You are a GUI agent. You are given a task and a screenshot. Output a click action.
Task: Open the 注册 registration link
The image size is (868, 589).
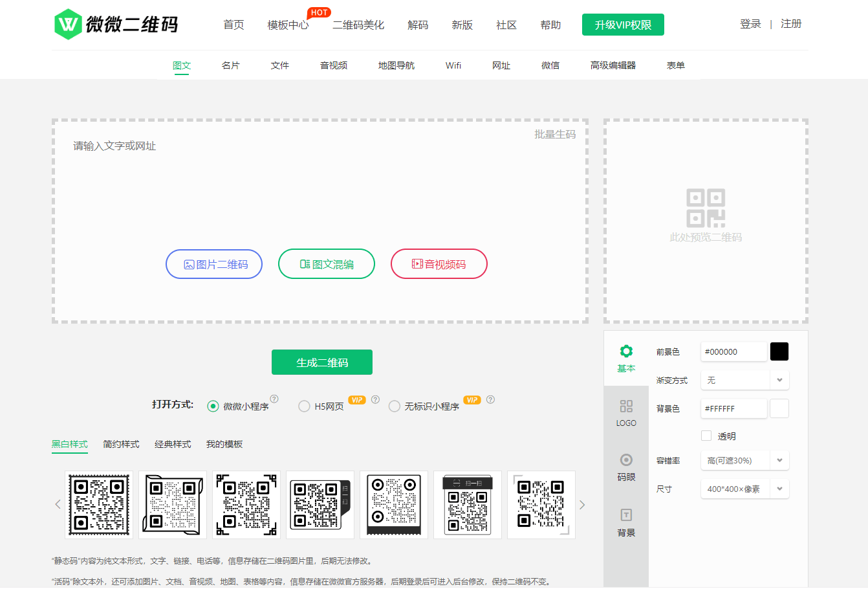coord(791,23)
